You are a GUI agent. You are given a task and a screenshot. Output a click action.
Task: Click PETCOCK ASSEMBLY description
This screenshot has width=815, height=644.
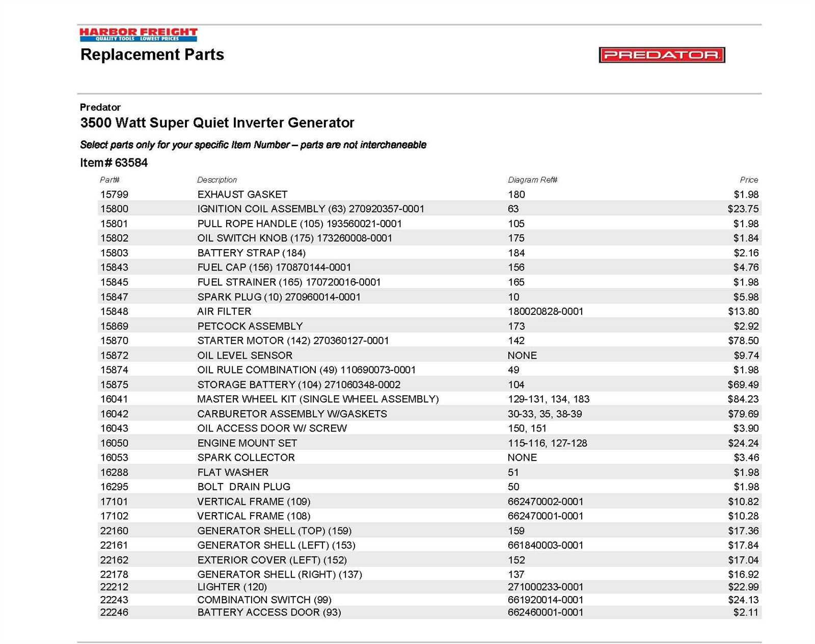coord(250,326)
